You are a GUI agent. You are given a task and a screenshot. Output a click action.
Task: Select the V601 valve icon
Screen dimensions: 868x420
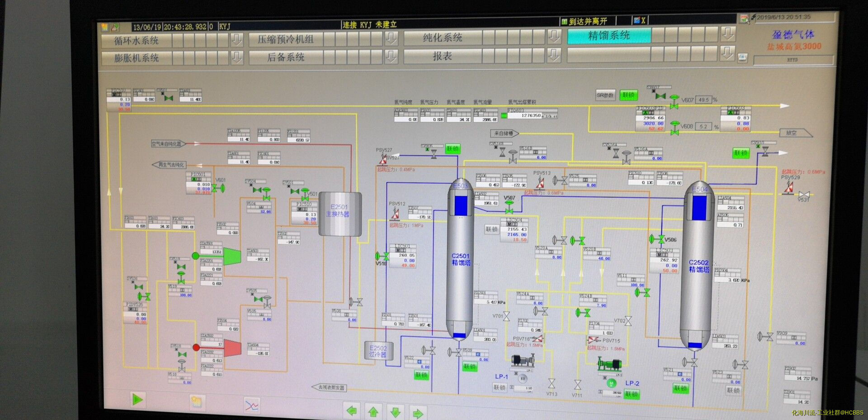click(217, 187)
